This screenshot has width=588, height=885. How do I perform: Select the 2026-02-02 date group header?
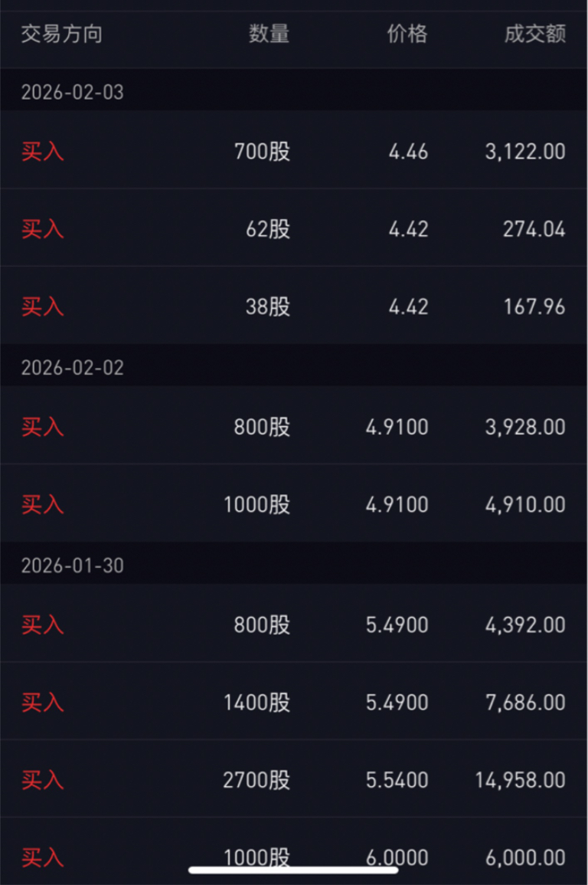point(72,368)
